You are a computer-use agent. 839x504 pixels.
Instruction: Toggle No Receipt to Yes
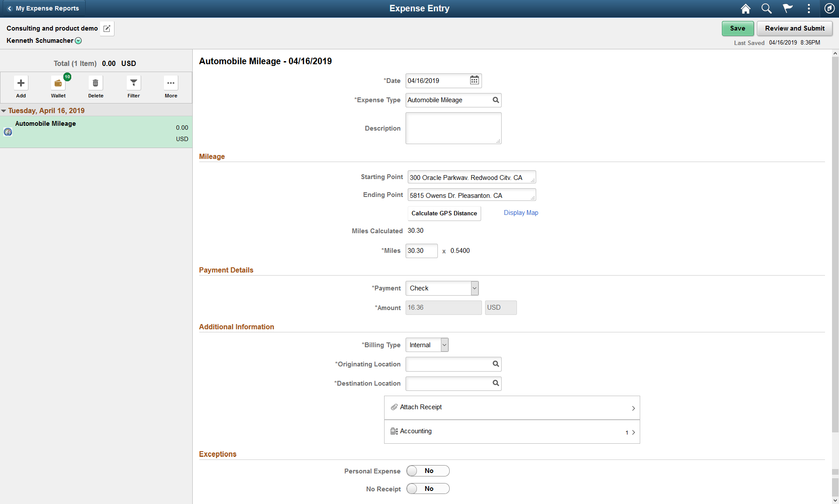point(427,488)
